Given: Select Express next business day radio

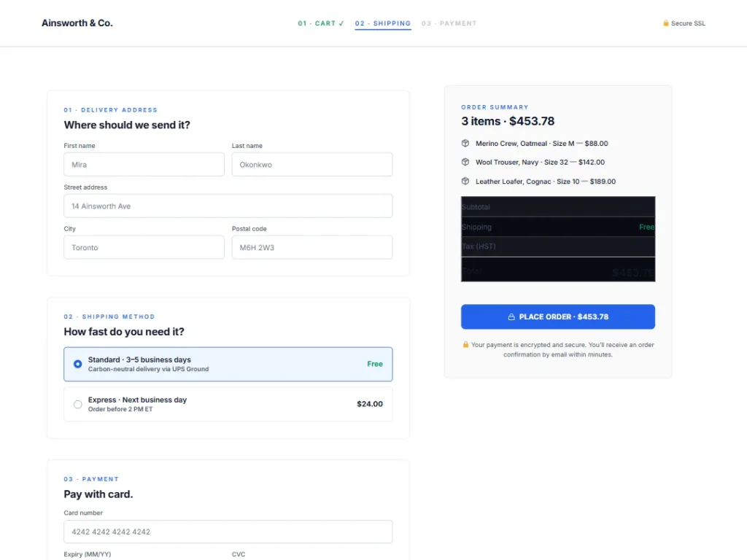Looking at the screenshot, I should (77, 404).
